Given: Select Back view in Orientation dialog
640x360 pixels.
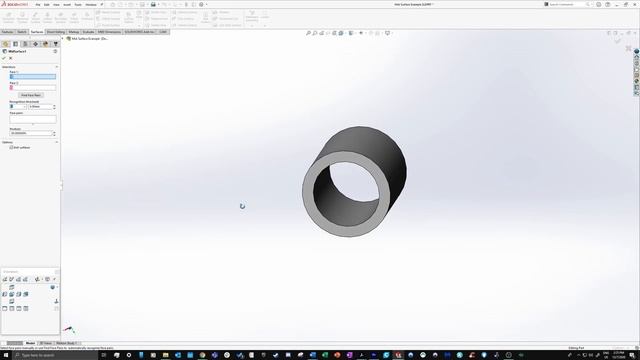Looking at the screenshot, I should [26, 294].
